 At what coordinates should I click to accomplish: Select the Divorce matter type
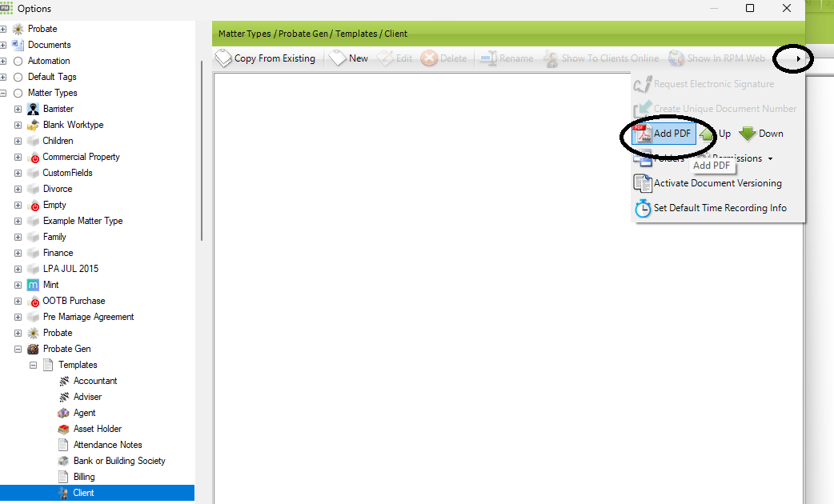point(58,189)
